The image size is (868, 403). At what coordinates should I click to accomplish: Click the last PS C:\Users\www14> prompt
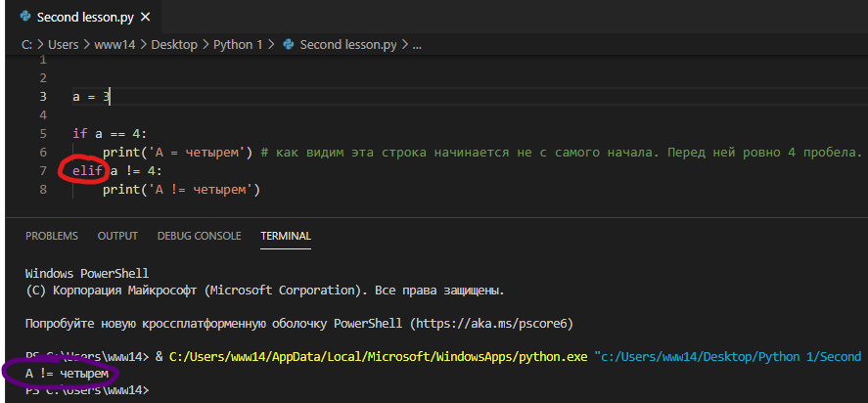pos(87,389)
